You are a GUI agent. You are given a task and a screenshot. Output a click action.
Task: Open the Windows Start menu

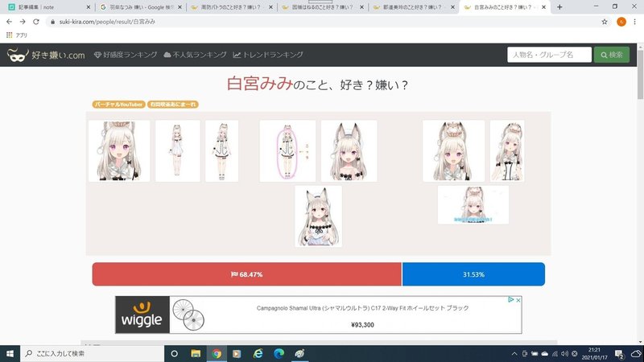coord(10,353)
